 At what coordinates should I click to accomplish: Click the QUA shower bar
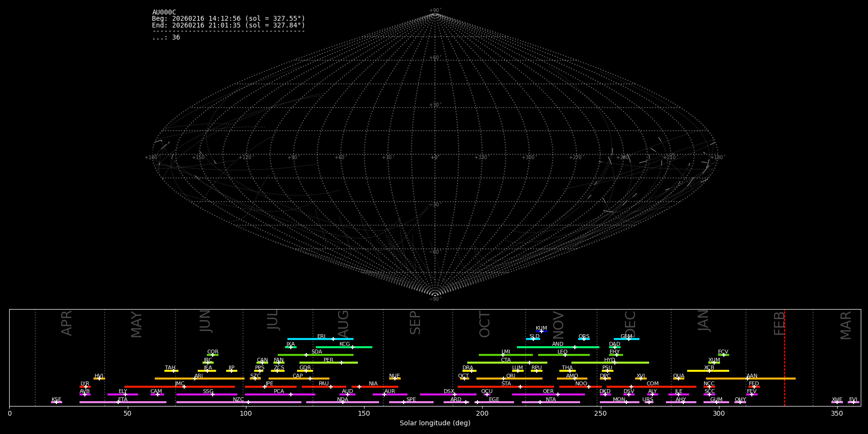[x=678, y=379]
